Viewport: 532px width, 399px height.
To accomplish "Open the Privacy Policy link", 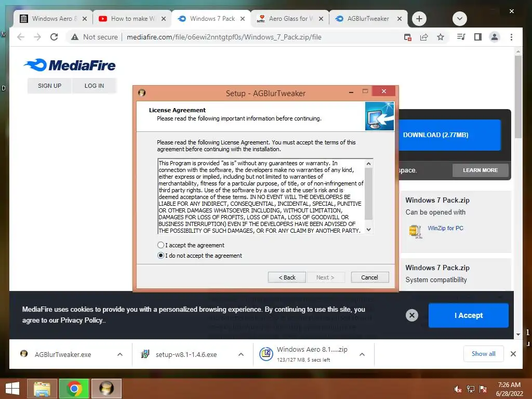I will coord(83,320).
